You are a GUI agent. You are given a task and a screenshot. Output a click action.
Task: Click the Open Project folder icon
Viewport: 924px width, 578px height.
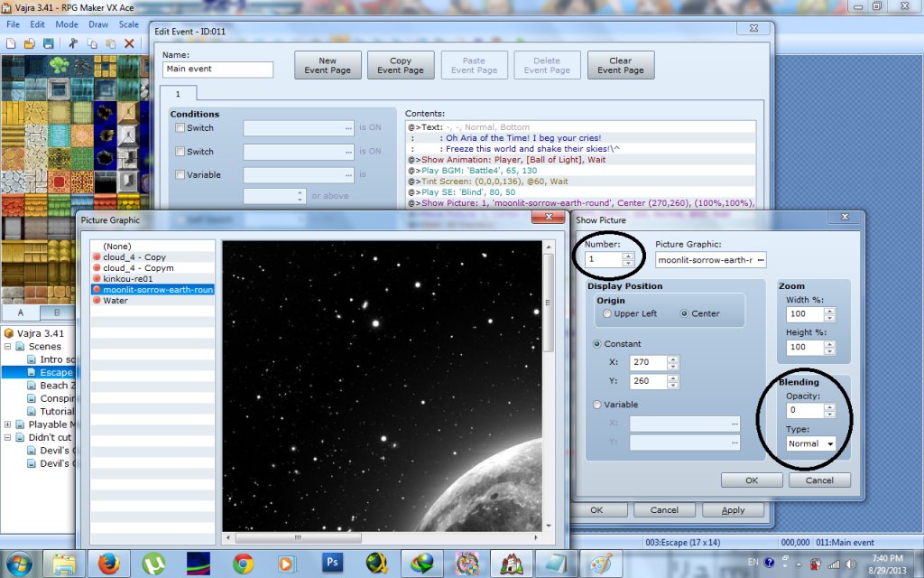(30, 43)
